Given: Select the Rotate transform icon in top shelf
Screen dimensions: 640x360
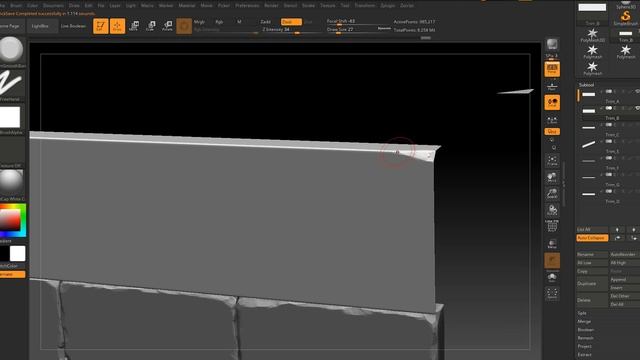Looking at the screenshot, I should click(167, 26).
